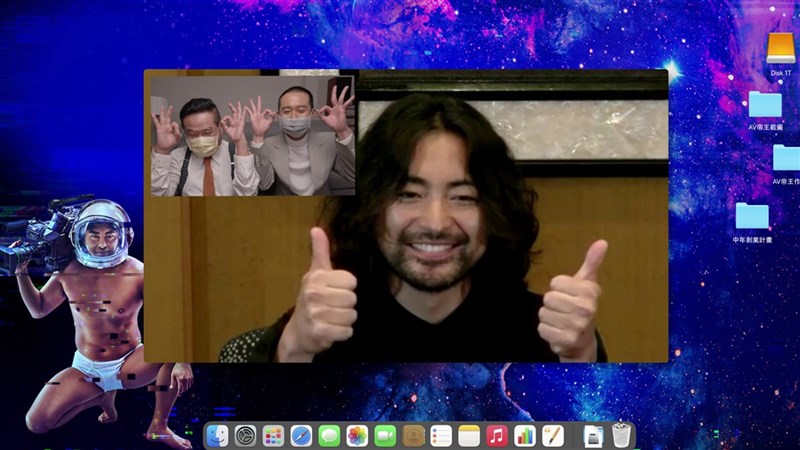Select the AV帝王截圖 folder
Screen dimensions: 800x450
point(765,105)
